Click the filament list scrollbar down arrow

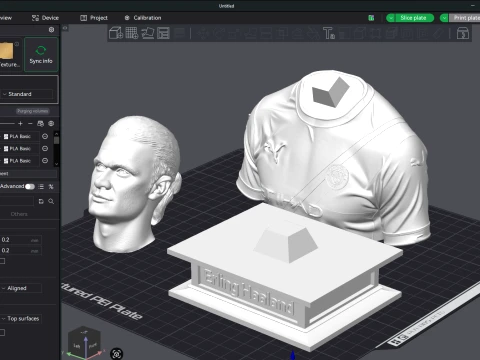(x=56, y=164)
